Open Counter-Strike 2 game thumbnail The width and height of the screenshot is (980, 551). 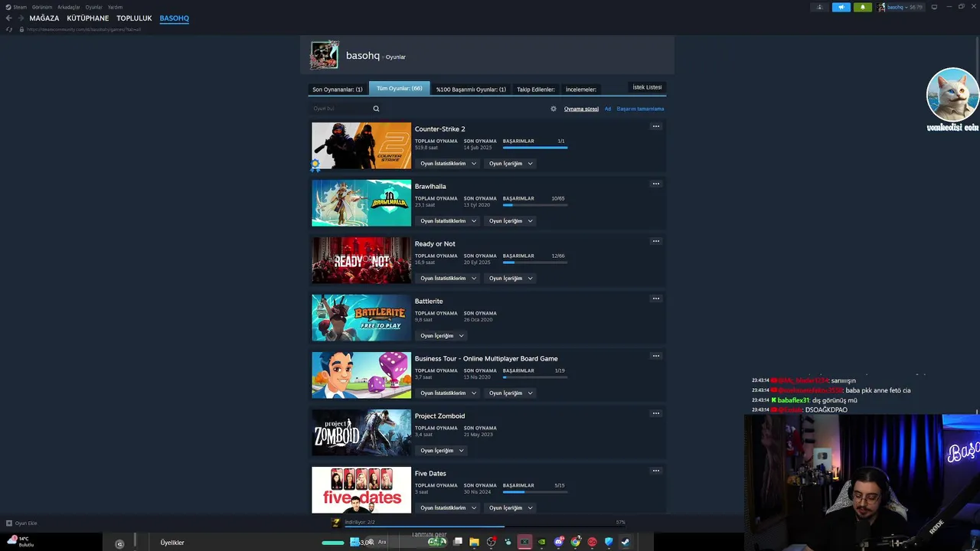tap(361, 145)
